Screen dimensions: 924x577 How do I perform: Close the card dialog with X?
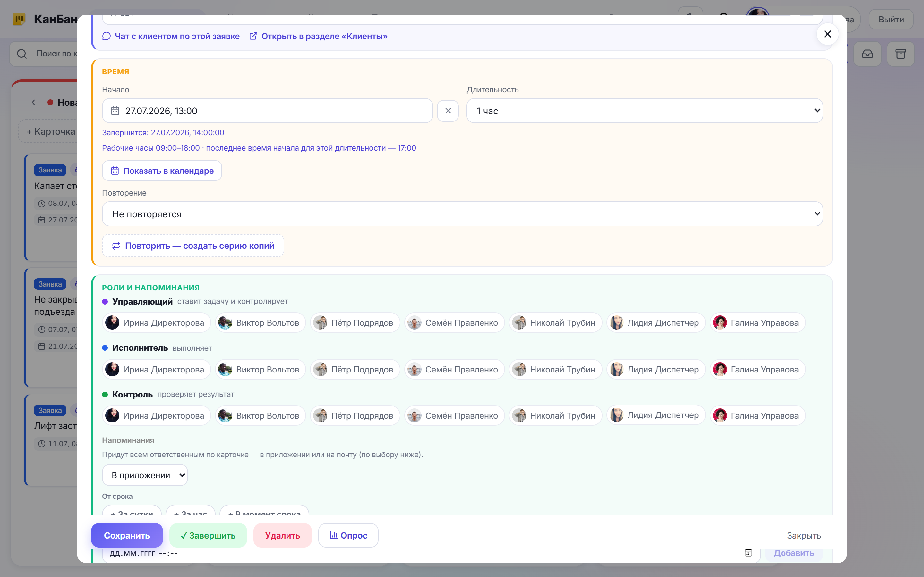tap(827, 34)
